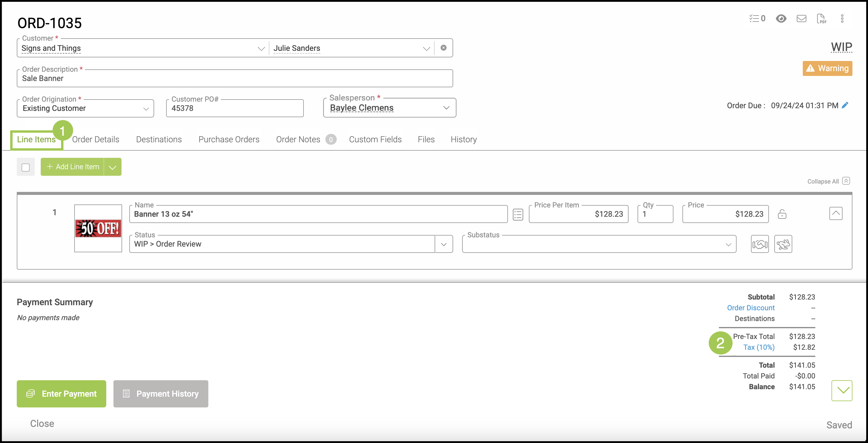The image size is (868, 443).
Task: Click the 50% OFF banner thumbnail
Action: [98, 229]
